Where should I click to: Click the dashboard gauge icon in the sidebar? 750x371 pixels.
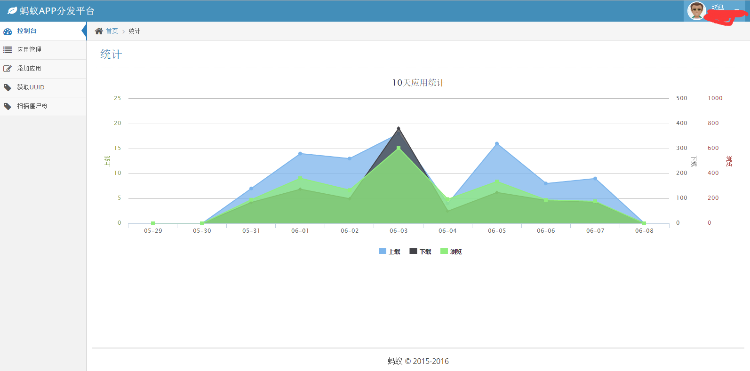(x=7, y=32)
